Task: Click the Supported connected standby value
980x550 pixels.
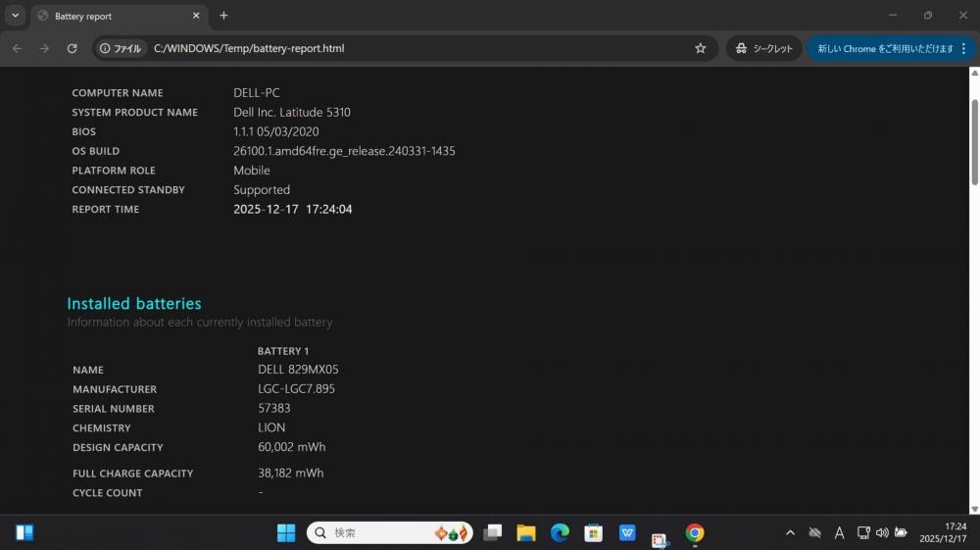Action: 262,189
